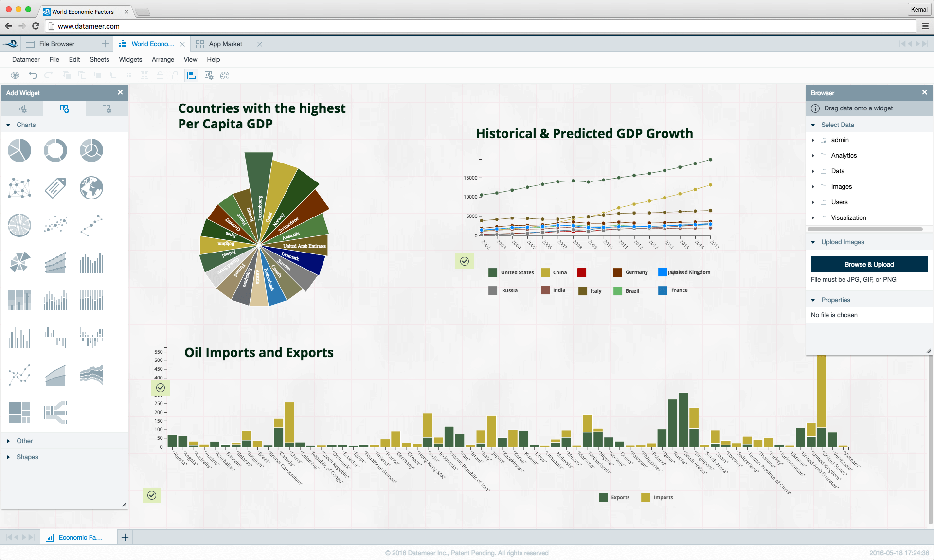Image resolution: width=934 pixels, height=560 pixels.
Task: Open the color palette toolbar icon
Action: pyautogui.click(x=225, y=75)
